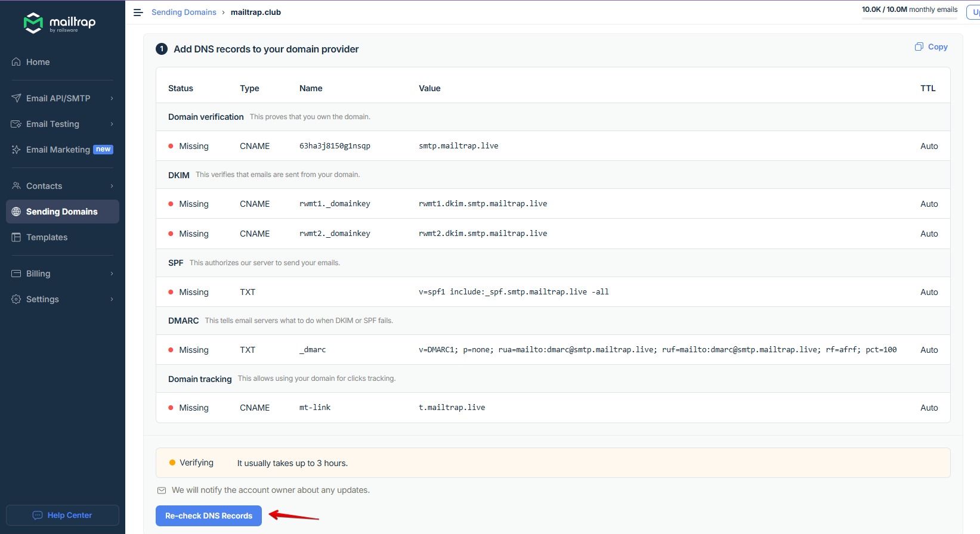Select name rwmt2._domainkey
The width and height of the screenshot is (980, 534).
335,234
